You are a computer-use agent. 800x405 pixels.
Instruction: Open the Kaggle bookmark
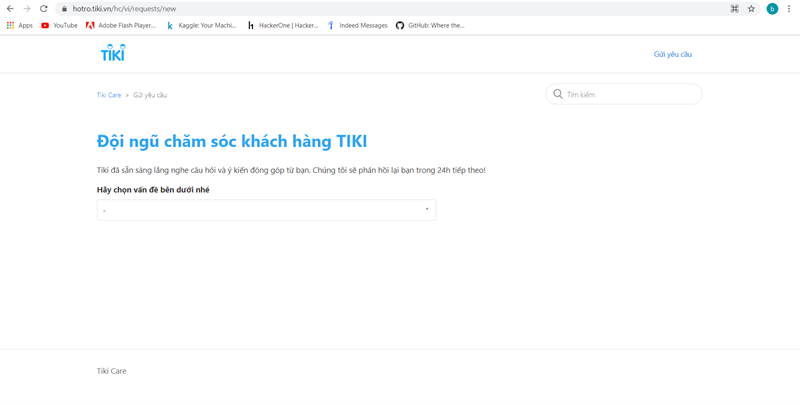[202, 26]
